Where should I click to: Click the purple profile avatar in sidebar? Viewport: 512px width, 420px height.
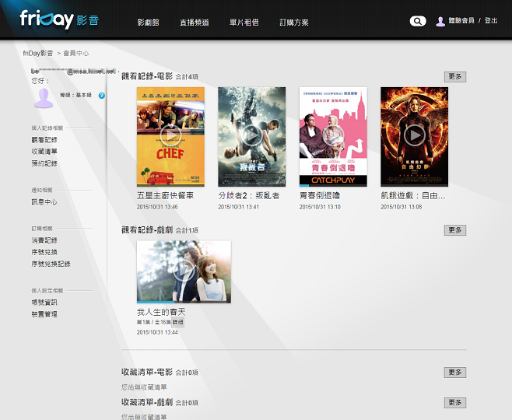[x=44, y=98]
